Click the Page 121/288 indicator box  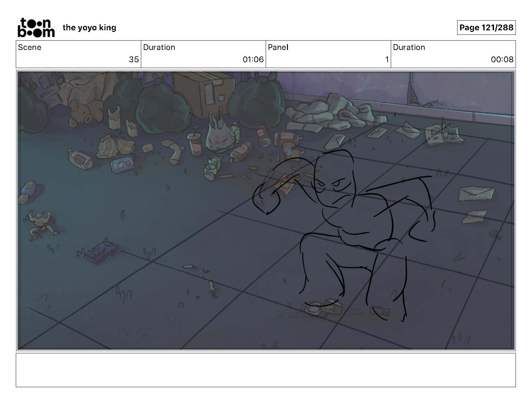486,28
